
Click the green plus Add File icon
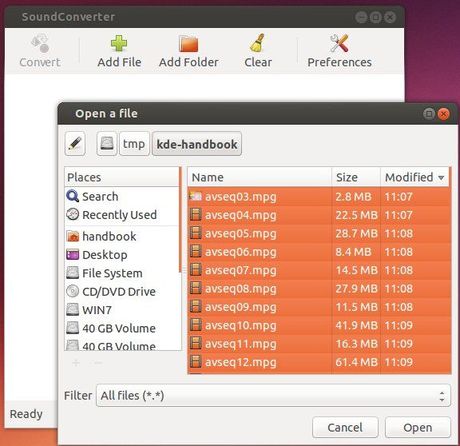119,43
